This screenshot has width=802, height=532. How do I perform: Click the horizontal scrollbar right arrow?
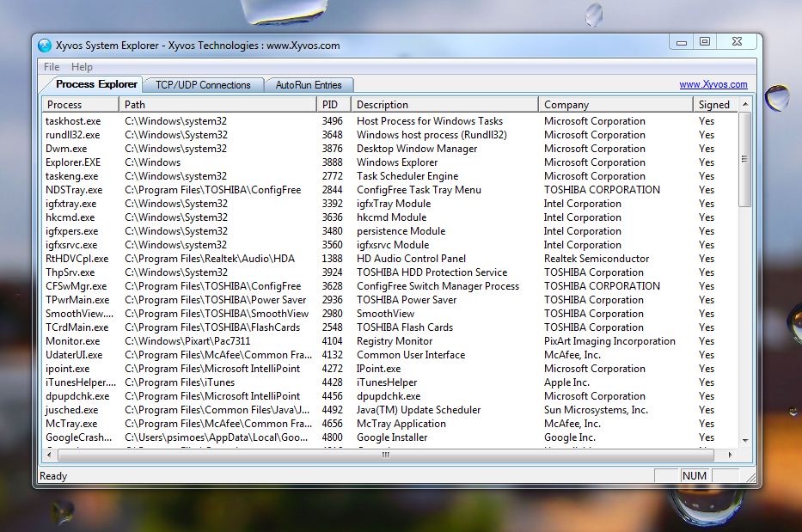730,455
